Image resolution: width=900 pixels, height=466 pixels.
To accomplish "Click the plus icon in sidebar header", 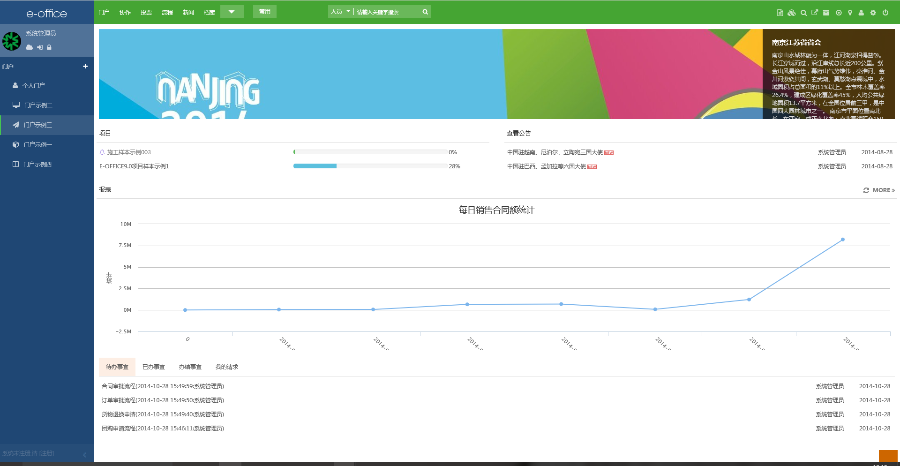I will [x=86, y=67].
